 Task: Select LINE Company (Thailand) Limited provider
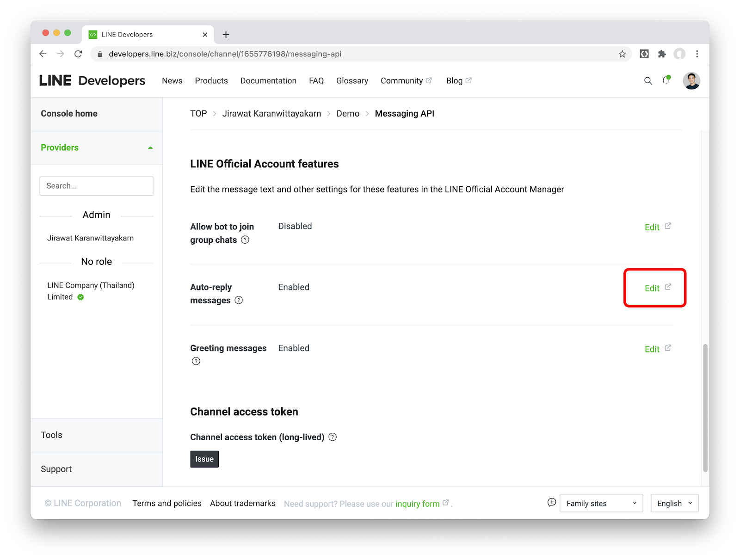[x=91, y=291]
